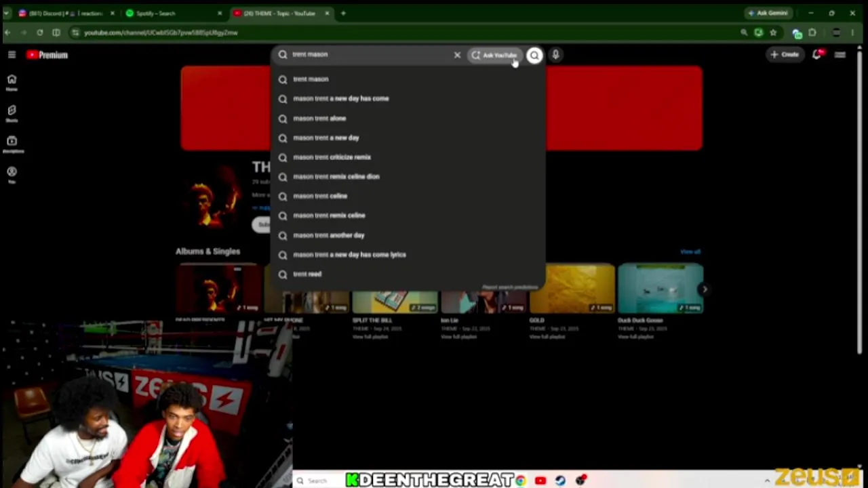Click the Ask Gemini button

pos(768,14)
